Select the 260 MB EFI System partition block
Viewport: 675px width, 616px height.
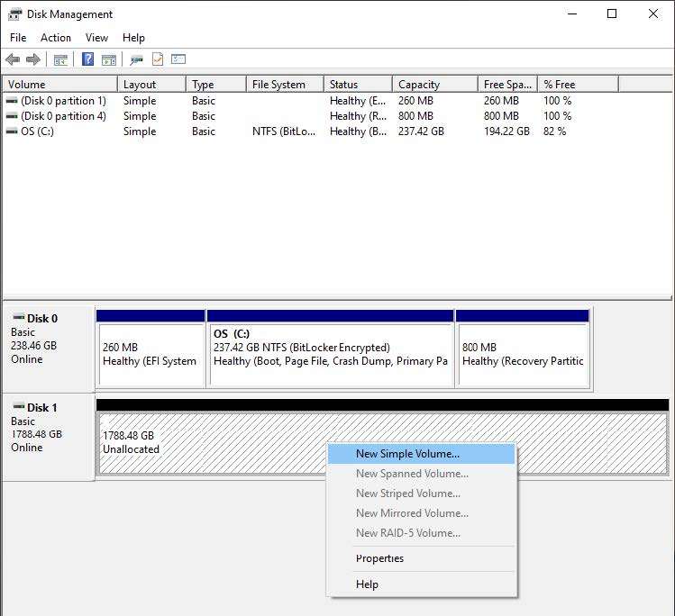click(x=151, y=353)
